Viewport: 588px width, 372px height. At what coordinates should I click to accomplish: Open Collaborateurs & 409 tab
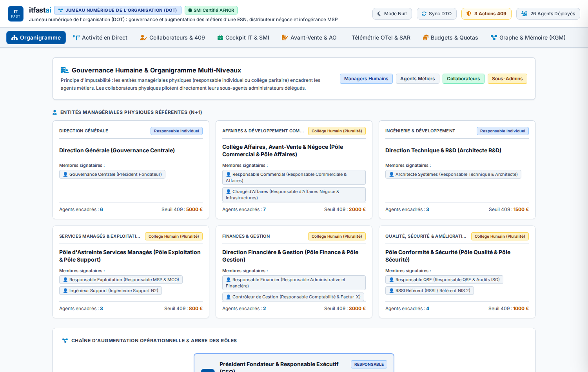tap(172, 38)
